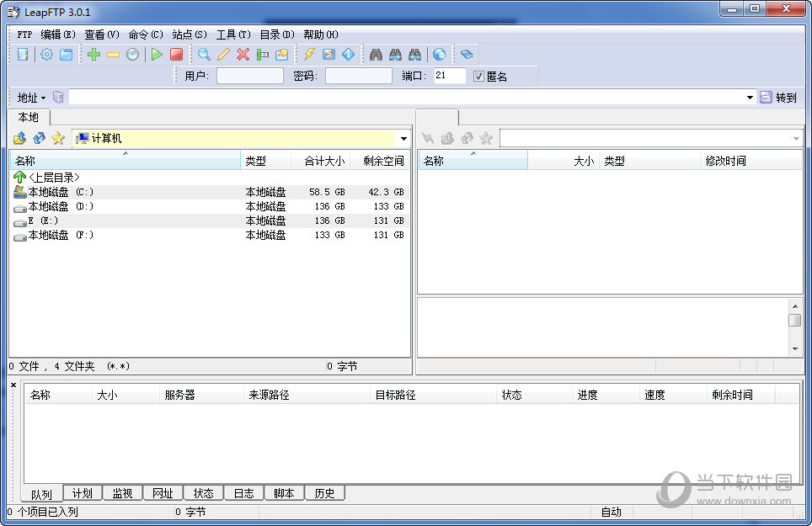Screen dimensions: 812x526
Task: Click the 转到 go button
Action: pyautogui.click(x=777, y=98)
